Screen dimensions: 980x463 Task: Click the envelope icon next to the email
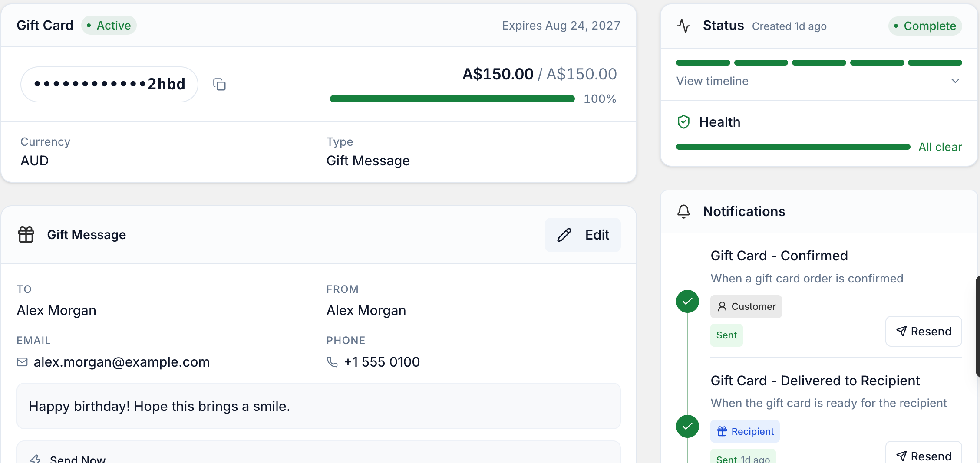point(22,362)
